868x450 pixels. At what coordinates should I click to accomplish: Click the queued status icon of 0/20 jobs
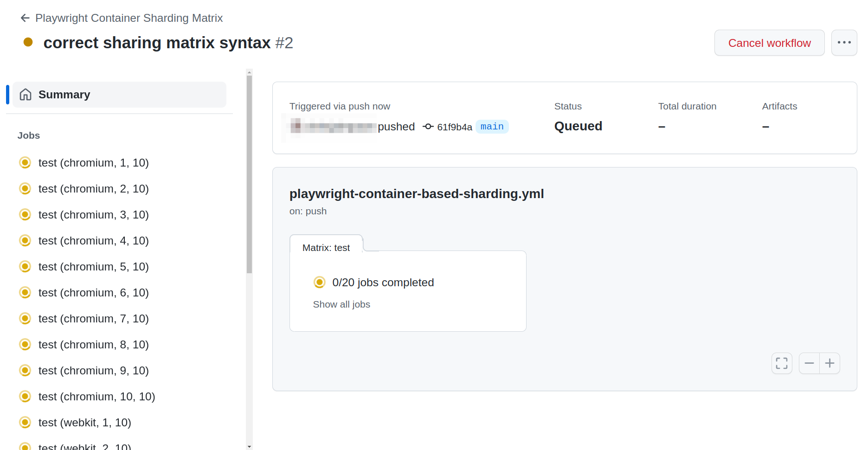point(319,282)
